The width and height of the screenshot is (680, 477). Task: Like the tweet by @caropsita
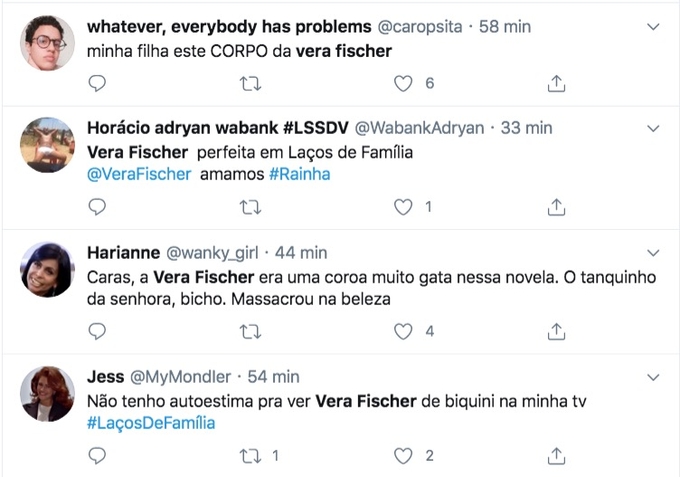tap(403, 84)
